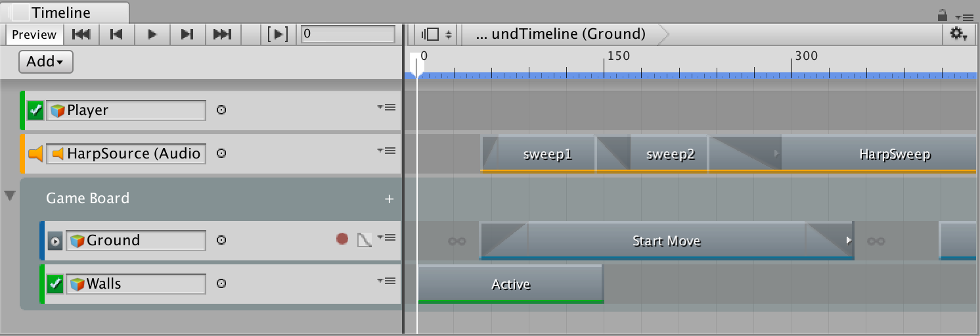Open the Player track options menu
This screenshot has width=980, height=336.
[386, 107]
